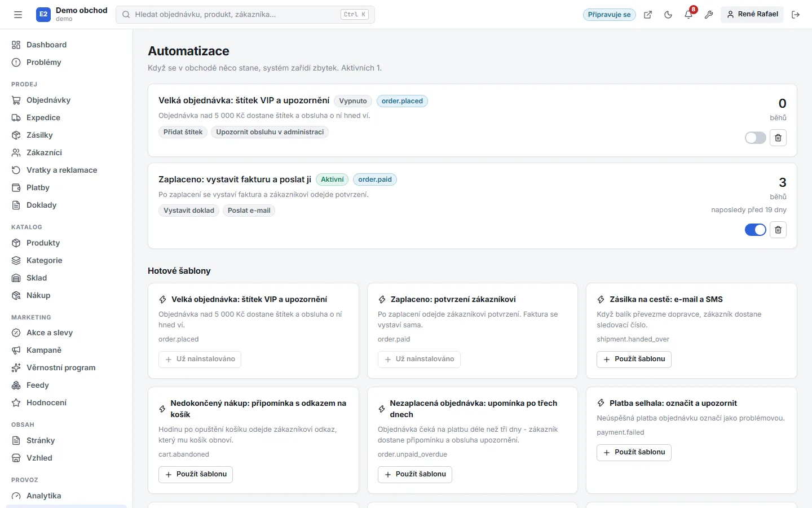Click lightning icon on Zaplaceno: potvrzení template
The image size is (812, 508).
tap(382, 300)
